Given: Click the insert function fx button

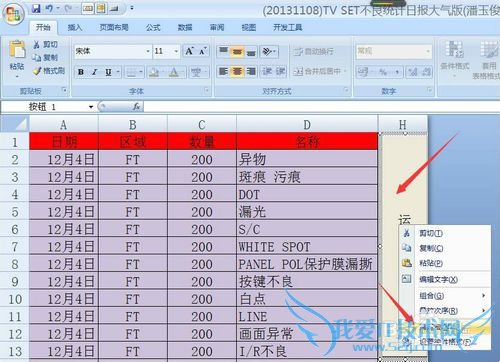Looking at the screenshot, I should [x=136, y=107].
